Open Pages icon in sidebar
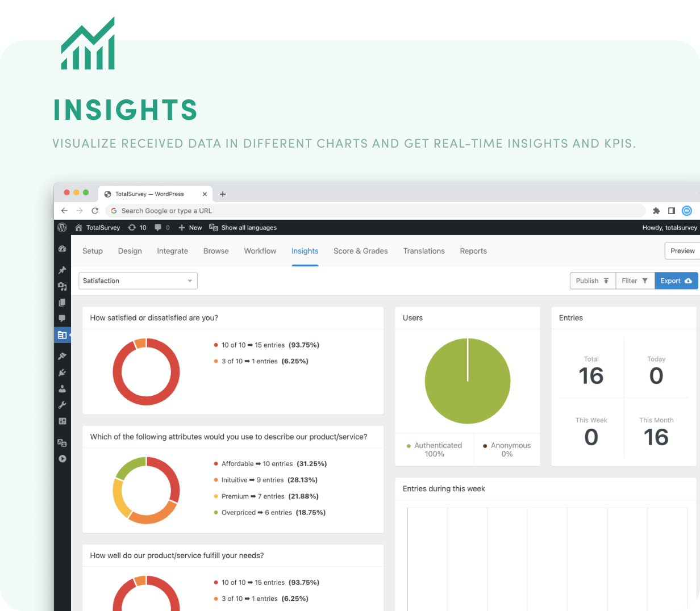Image resolution: width=700 pixels, height=611 pixels. pyautogui.click(x=63, y=302)
